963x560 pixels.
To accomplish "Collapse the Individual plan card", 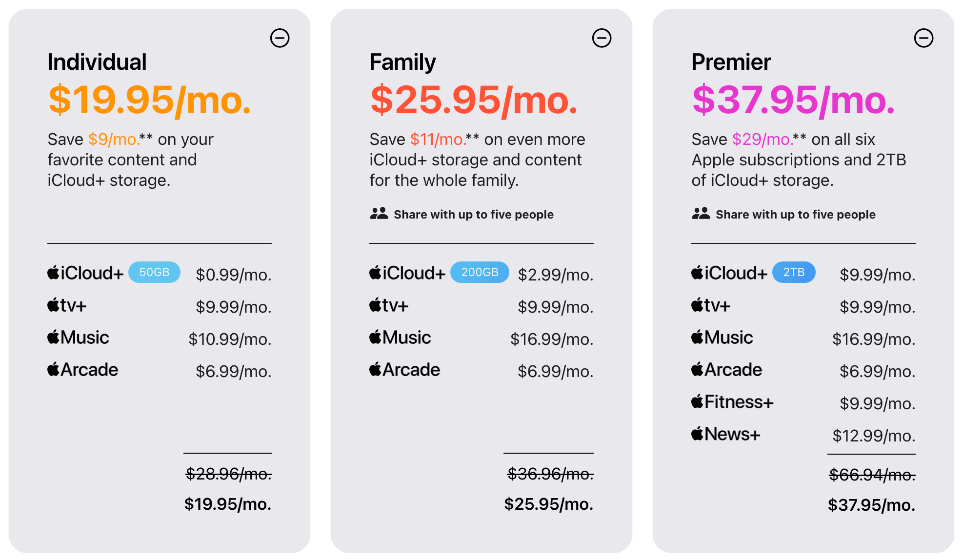I will tap(280, 38).
